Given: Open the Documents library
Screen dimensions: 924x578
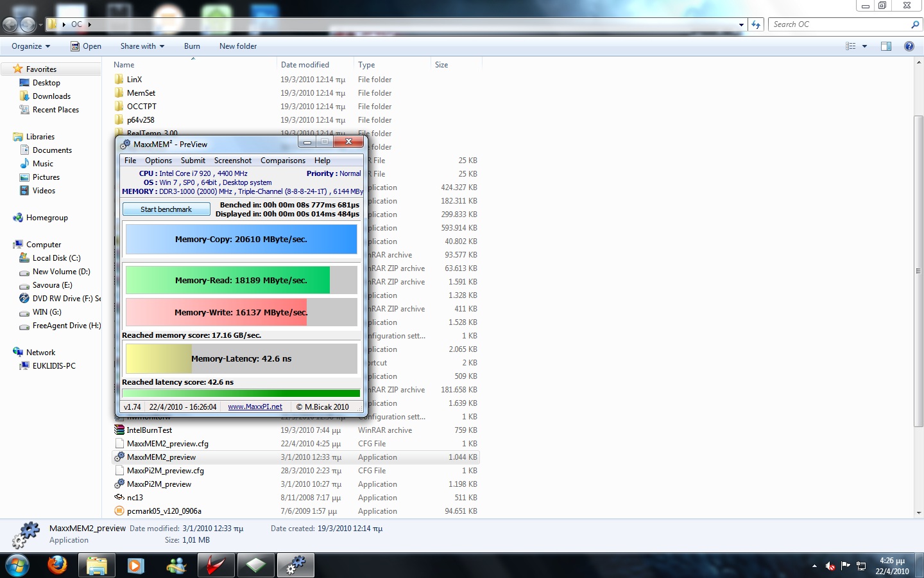Looking at the screenshot, I should 52,150.
